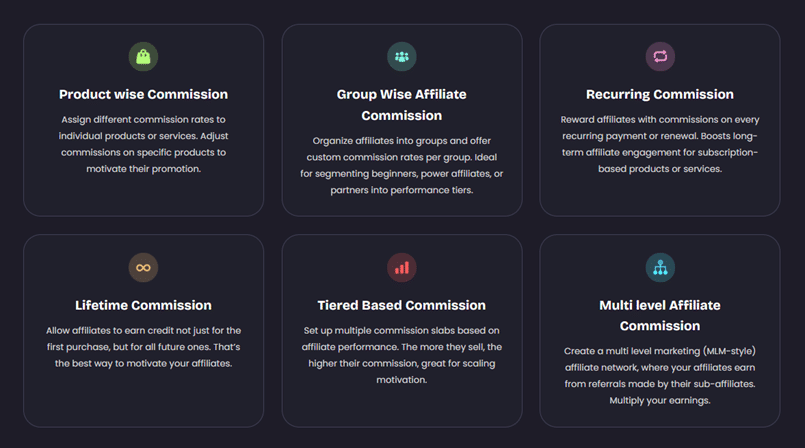
Task: Click the red bar chart icon
Action: click(x=401, y=268)
